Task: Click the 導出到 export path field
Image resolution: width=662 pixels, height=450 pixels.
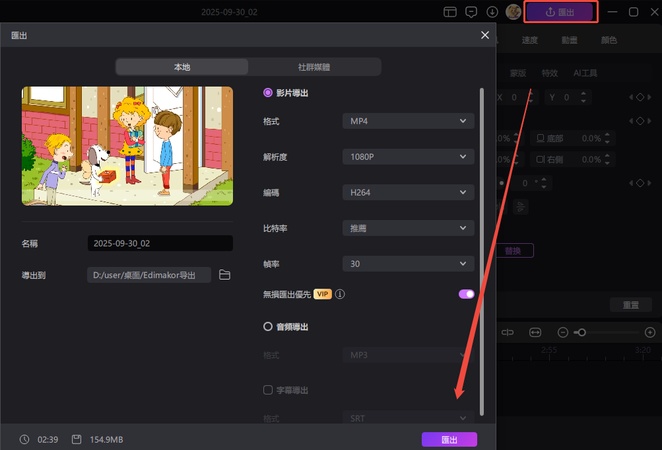Action: click(149, 275)
